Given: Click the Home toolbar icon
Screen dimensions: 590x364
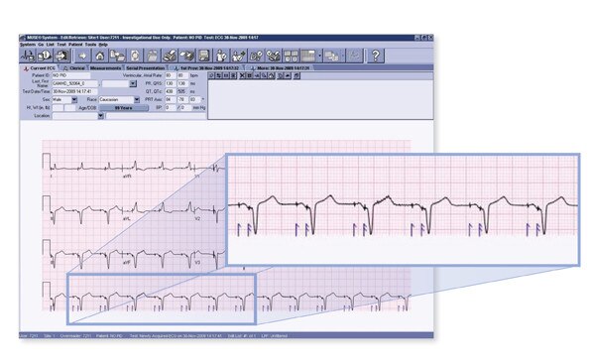Looking at the screenshot, I should [100, 57].
